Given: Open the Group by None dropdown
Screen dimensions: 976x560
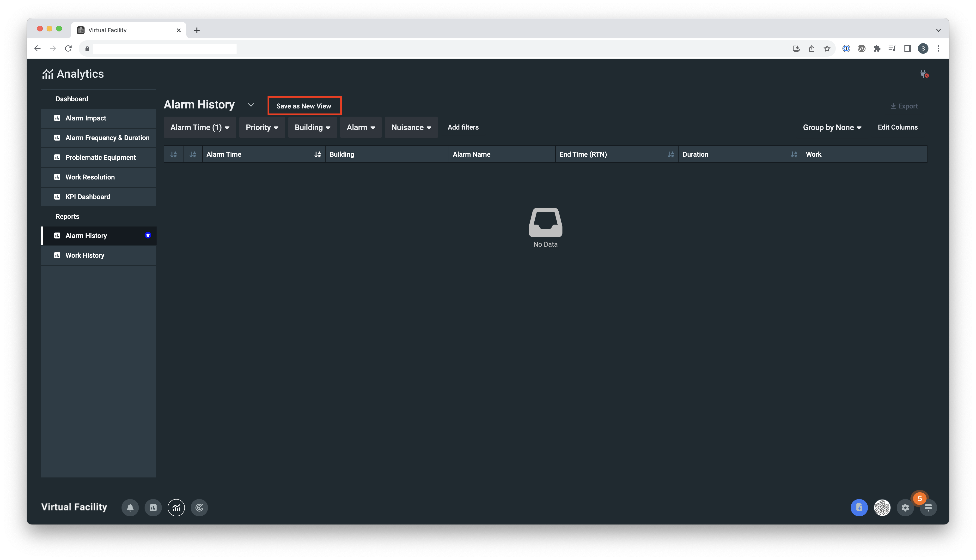Looking at the screenshot, I should (832, 127).
